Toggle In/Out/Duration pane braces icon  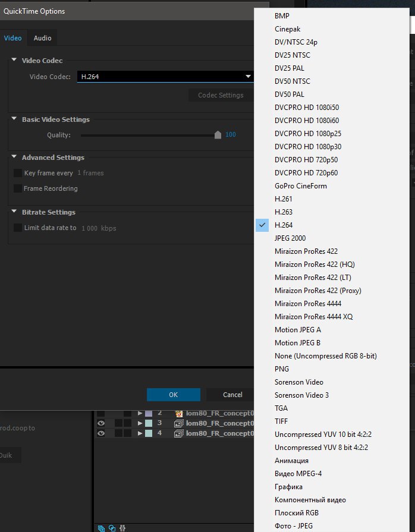(122, 528)
